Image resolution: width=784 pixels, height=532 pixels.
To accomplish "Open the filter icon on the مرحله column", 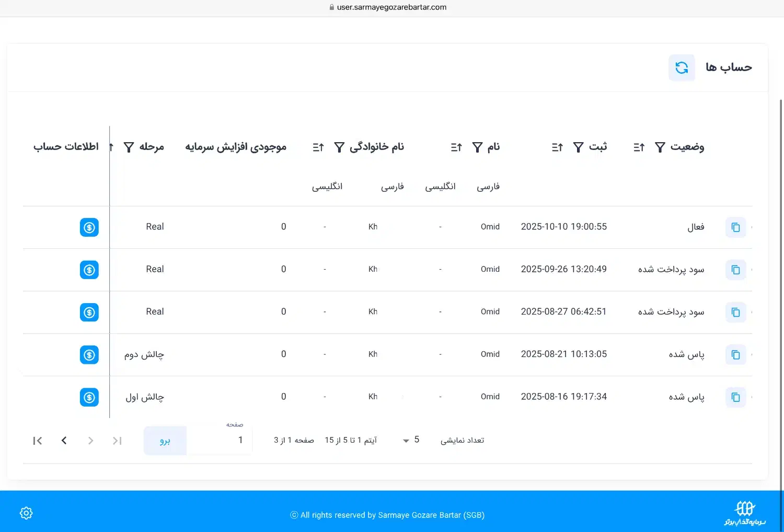I will coord(129,147).
